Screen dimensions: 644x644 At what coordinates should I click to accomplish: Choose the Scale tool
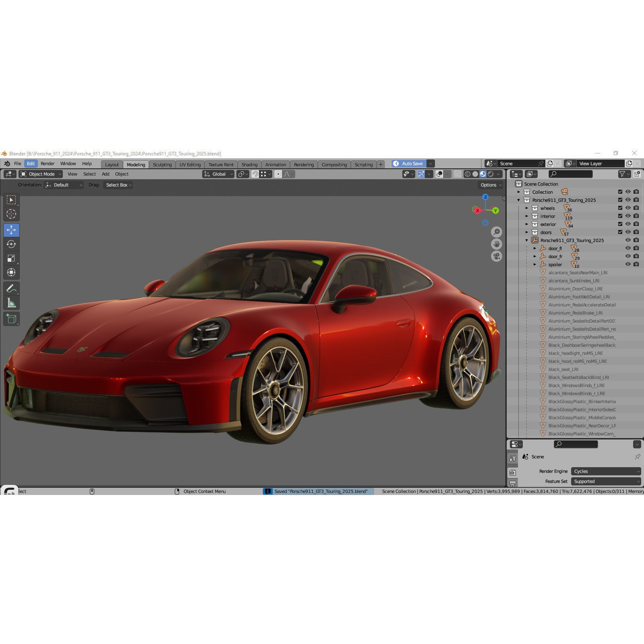(11, 258)
